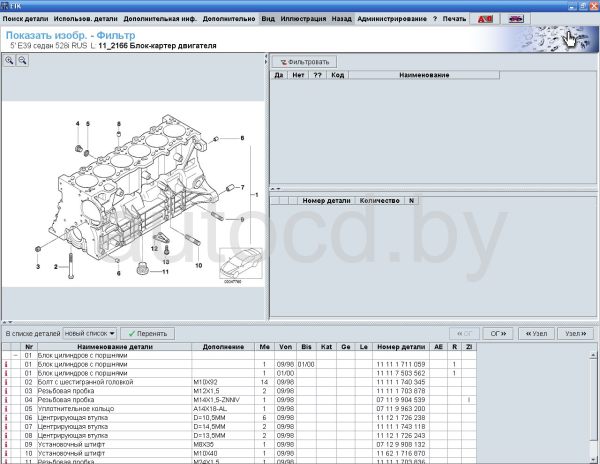
Task: Click the pointing-hand banner graphic
Action: 571,39
